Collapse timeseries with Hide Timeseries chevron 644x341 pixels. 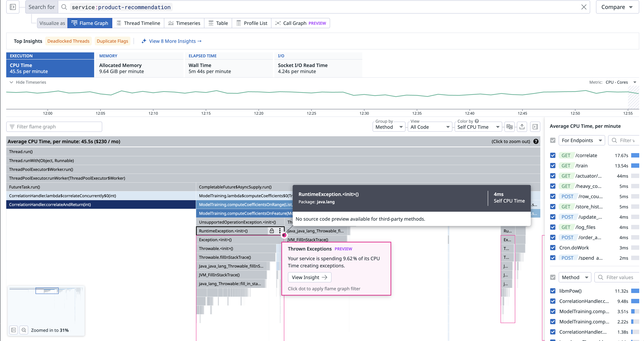point(11,82)
